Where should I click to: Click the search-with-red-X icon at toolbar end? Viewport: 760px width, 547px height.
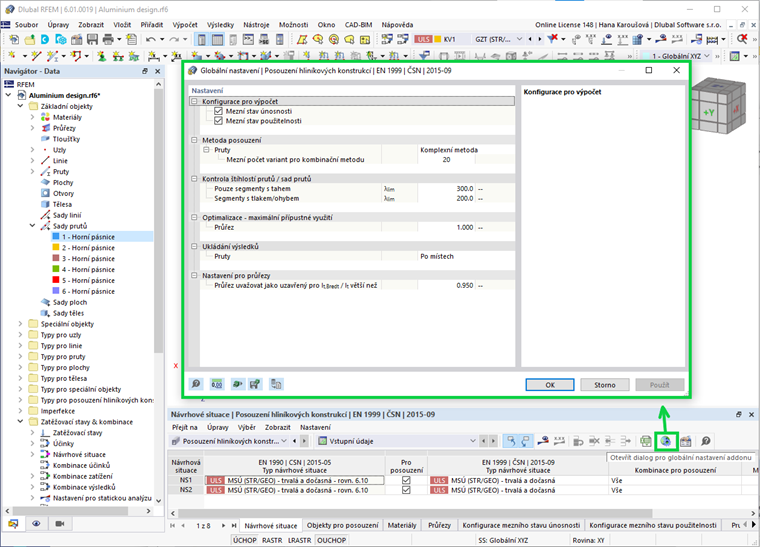tap(742, 39)
